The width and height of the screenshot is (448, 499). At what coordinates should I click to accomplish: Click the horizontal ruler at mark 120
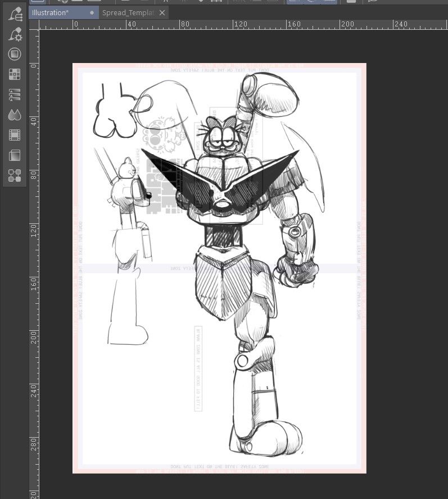[x=241, y=24]
